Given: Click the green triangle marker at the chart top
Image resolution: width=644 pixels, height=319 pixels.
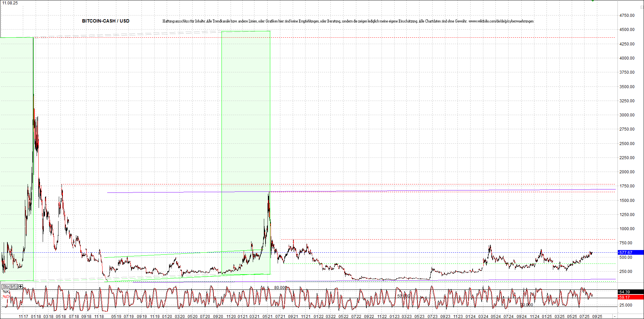Looking at the screenshot, I should coord(593,1).
